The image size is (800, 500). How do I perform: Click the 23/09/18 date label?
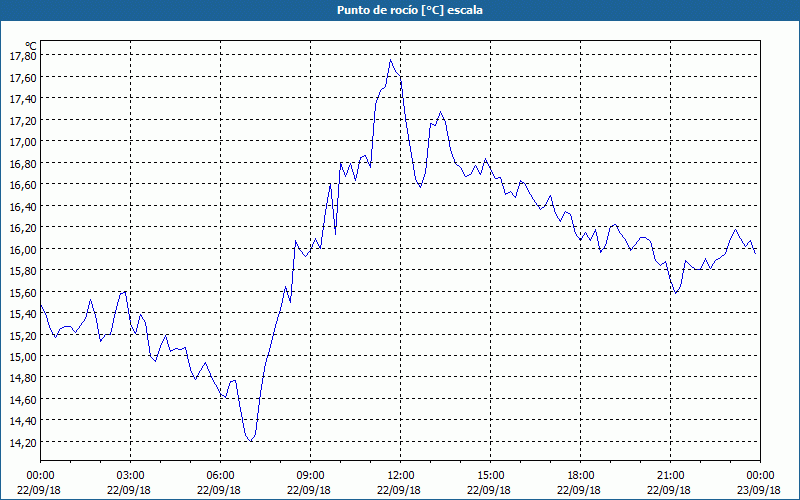[x=759, y=490]
